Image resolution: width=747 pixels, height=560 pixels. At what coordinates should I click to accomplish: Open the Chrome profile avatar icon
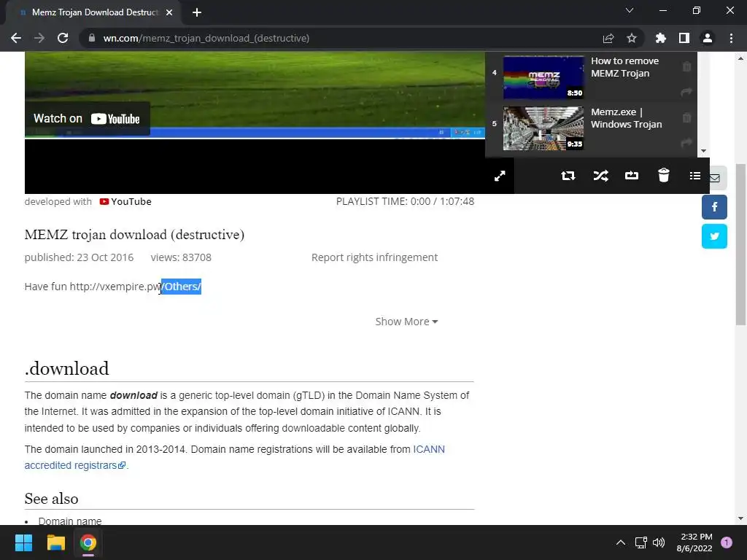pos(708,38)
